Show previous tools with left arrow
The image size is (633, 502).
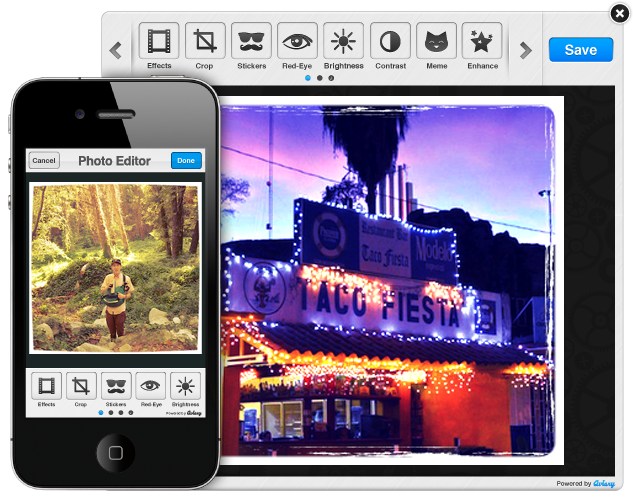116,50
